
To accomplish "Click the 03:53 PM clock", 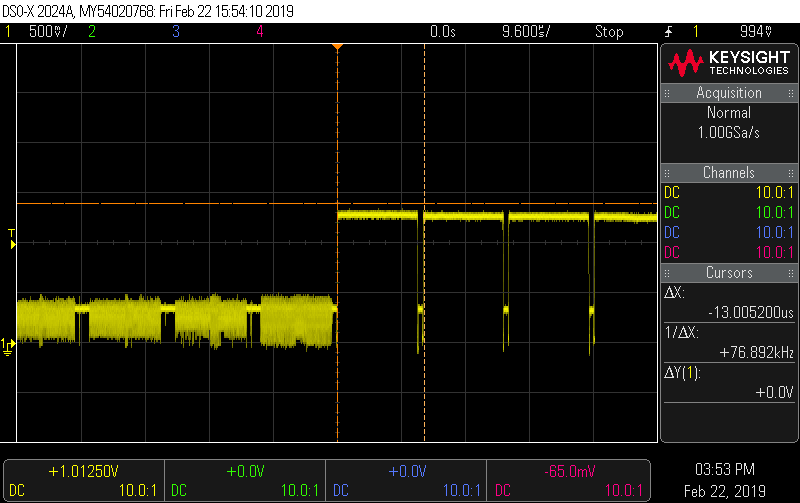I will coord(724,469).
